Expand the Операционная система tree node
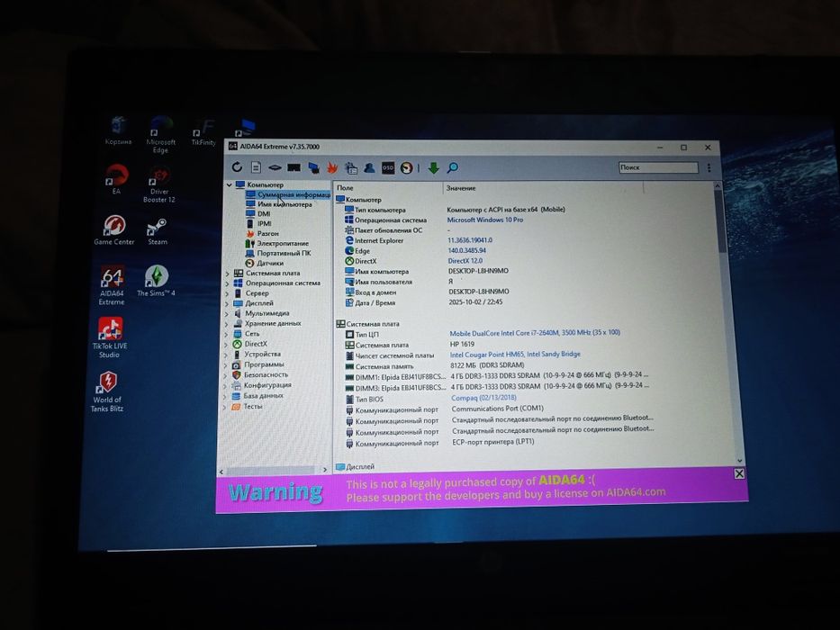 point(227,283)
